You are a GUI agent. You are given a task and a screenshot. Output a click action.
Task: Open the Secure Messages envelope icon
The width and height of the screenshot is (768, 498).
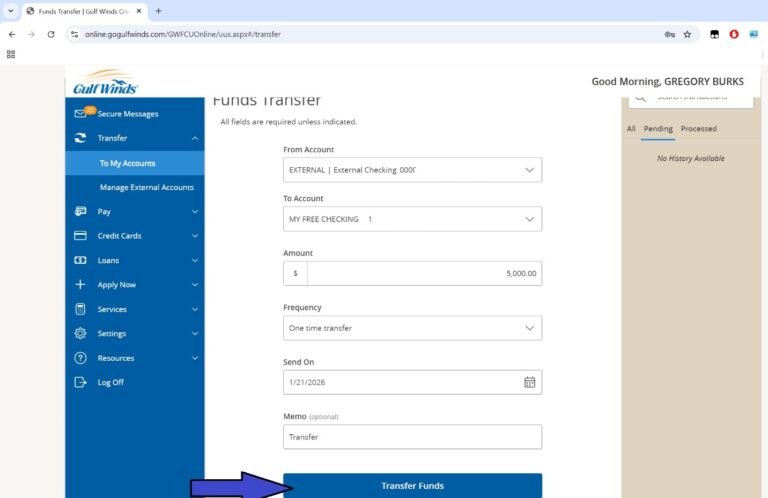[x=81, y=114]
